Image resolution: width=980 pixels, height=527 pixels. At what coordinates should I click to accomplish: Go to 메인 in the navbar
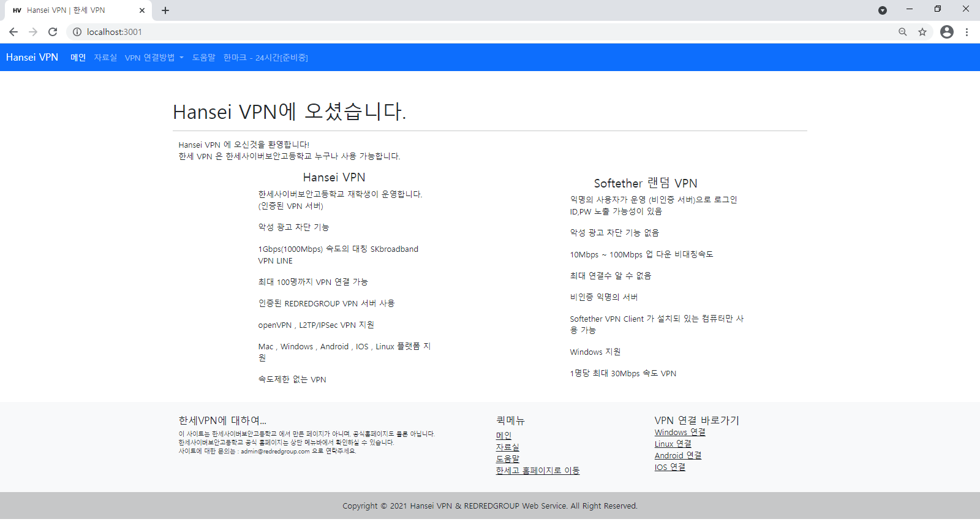(78, 58)
